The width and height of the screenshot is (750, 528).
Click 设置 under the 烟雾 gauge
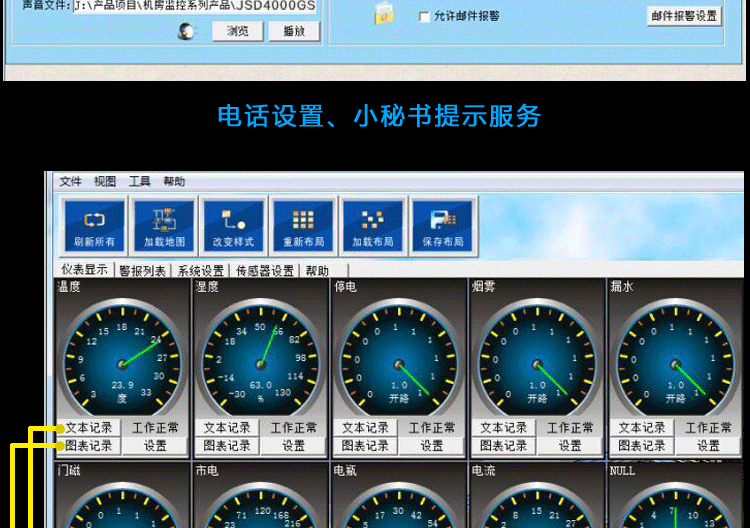coord(570,446)
